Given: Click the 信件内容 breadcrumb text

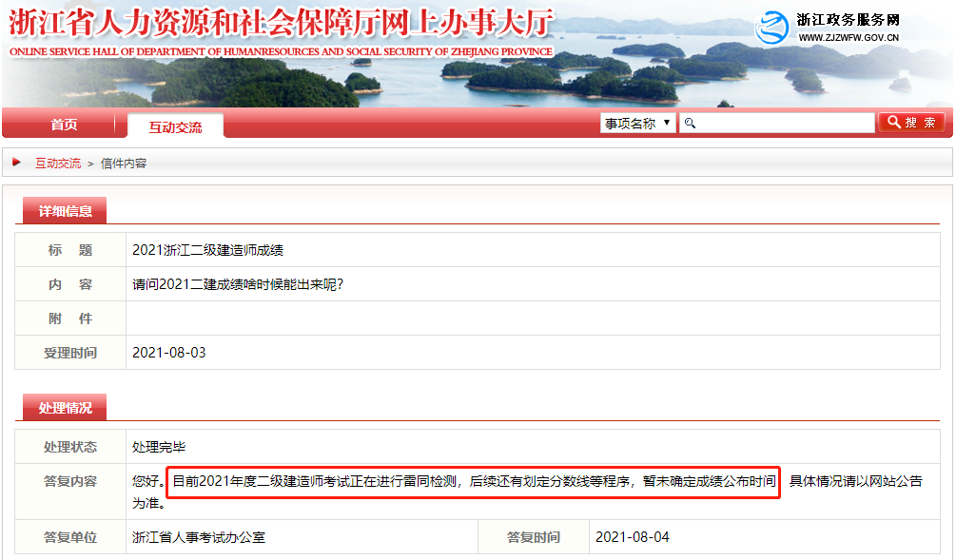Looking at the screenshot, I should point(124,164).
